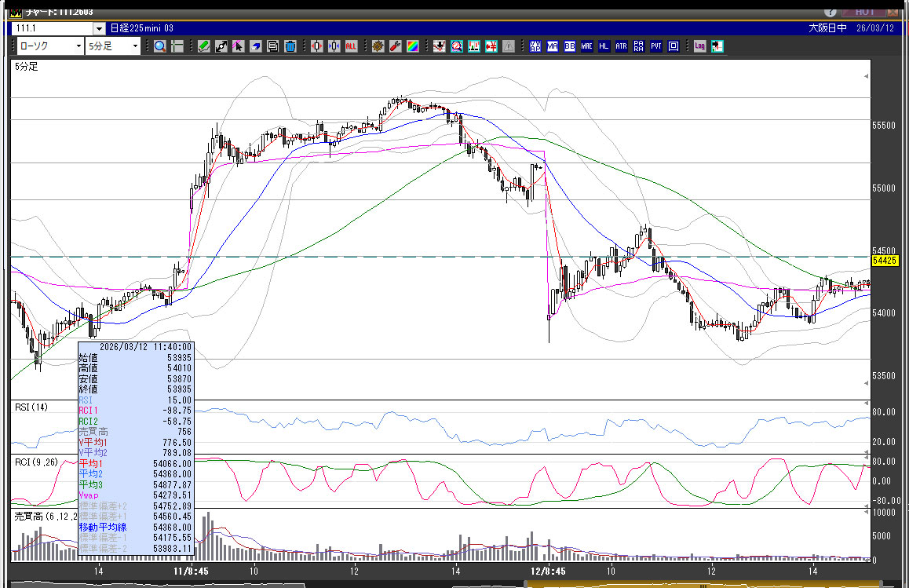This screenshot has width=909, height=588.
Task: Toggle the BB Bollinger Bands indicator
Action: (570, 46)
